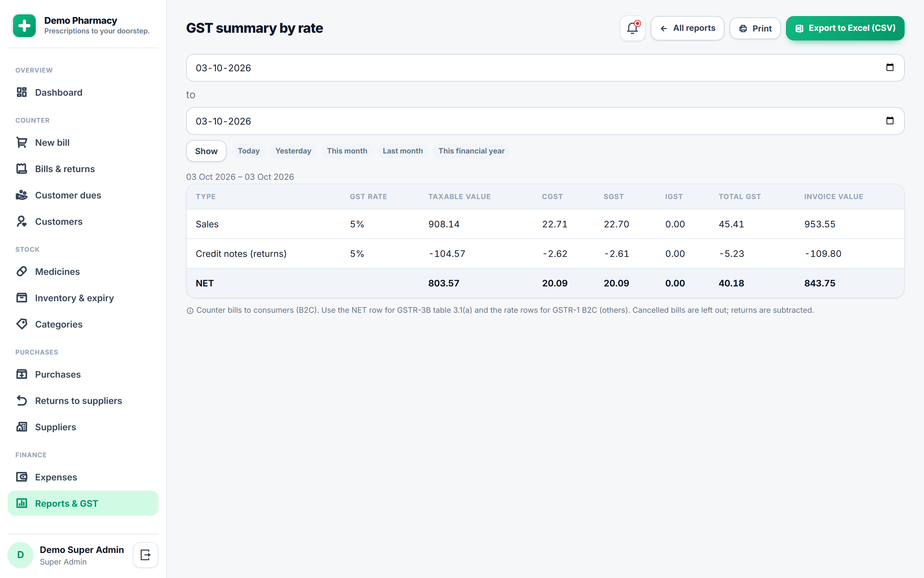Click the Sales total GST 45.41
Image resolution: width=924 pixels, height=578 pixels.
click(x=731, y=224)
